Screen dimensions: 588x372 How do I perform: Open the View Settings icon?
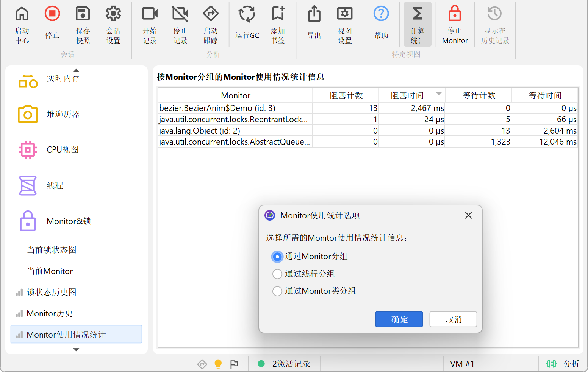pos(345,14)
